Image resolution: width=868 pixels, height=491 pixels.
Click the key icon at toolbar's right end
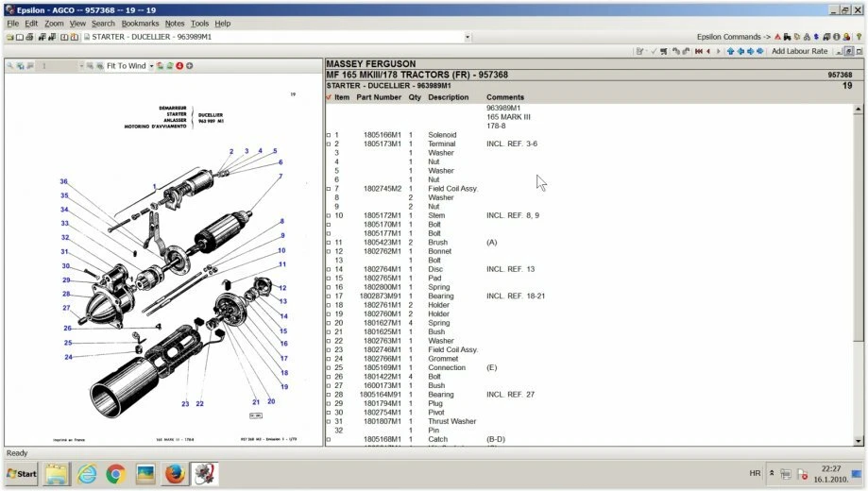(859, 37)
